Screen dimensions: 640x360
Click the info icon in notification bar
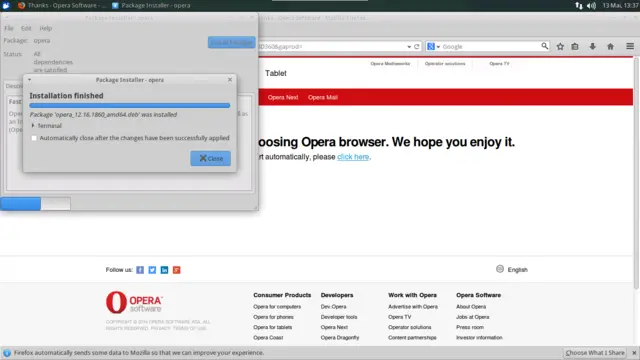click(7, 353)
